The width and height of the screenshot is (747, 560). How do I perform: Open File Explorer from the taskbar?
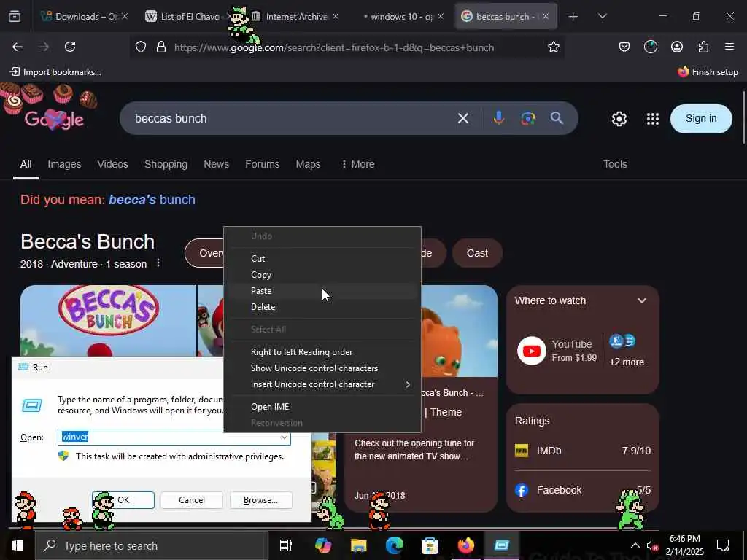[358, 545]
